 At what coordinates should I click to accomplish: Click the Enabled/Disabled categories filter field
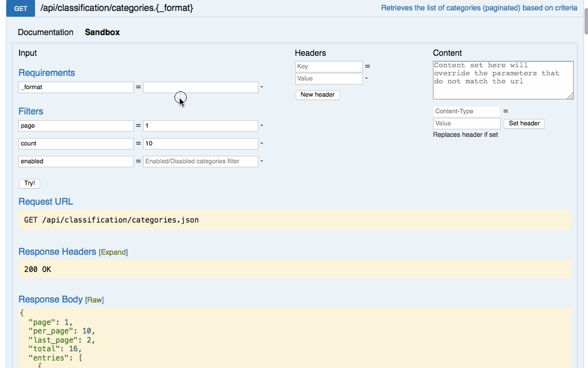point(200,162)
